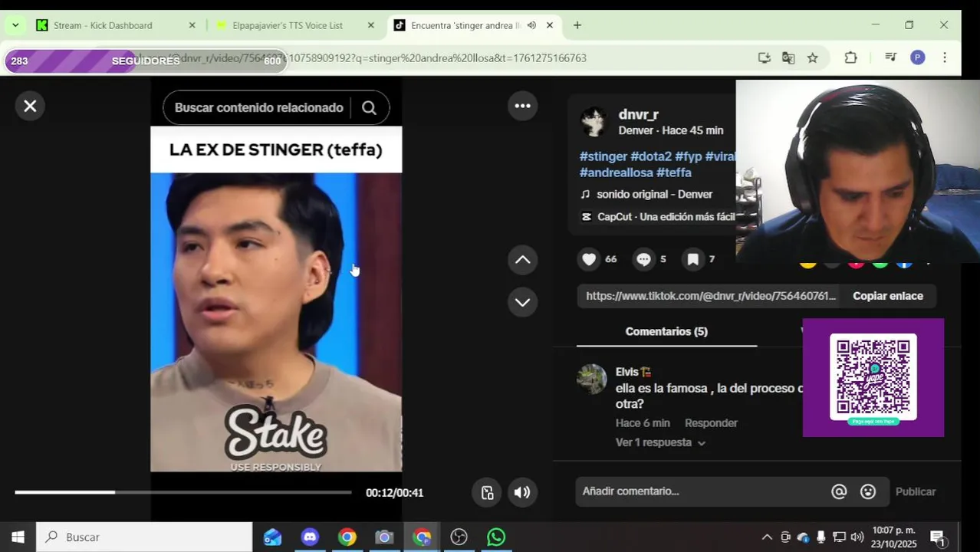Click the install/cast screen icon in address bar
Screen dimensions: 980x552
coord(764,58)
